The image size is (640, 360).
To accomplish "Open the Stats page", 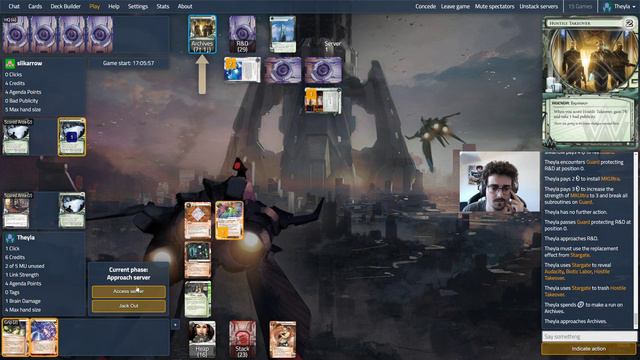I will click(162, 6).
